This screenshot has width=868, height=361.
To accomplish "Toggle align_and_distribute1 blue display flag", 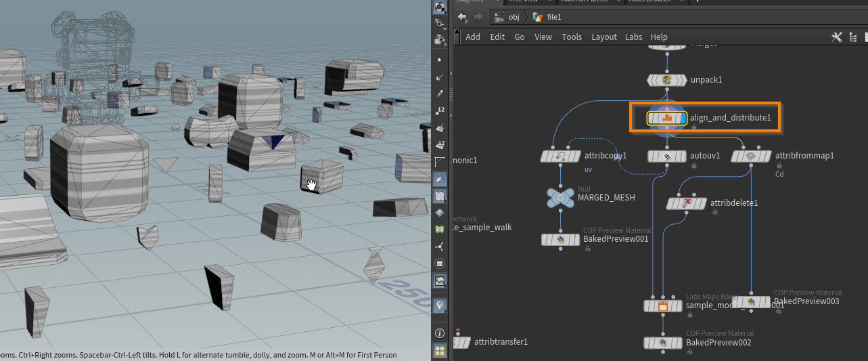I will [x=683, y=118].
